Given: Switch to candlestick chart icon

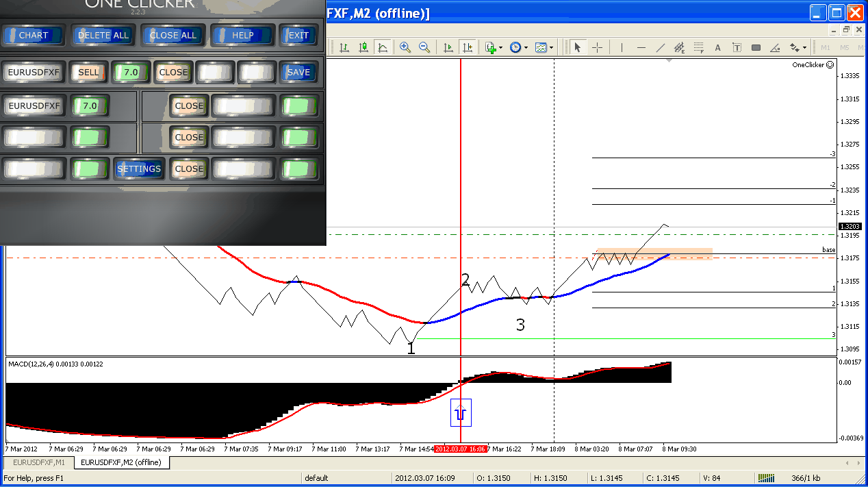Looking at the screenshot, I should click(363, 47).
